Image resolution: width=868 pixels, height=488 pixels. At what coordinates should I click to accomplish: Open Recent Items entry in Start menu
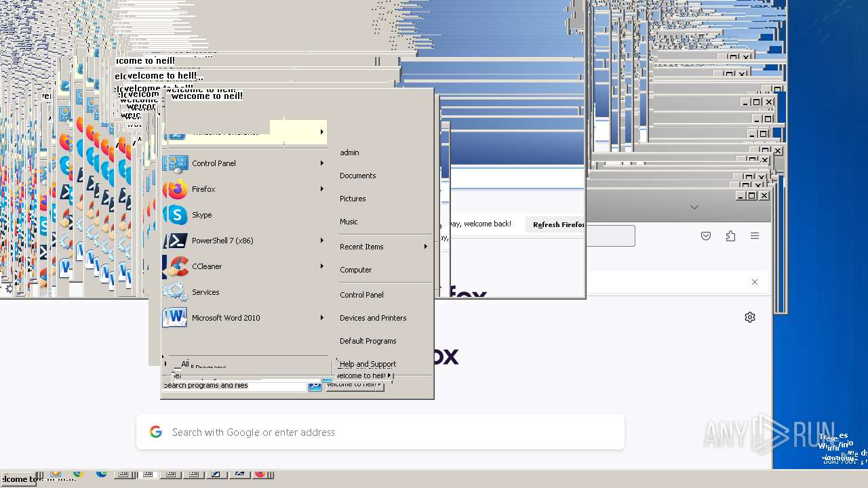point(361,247)
